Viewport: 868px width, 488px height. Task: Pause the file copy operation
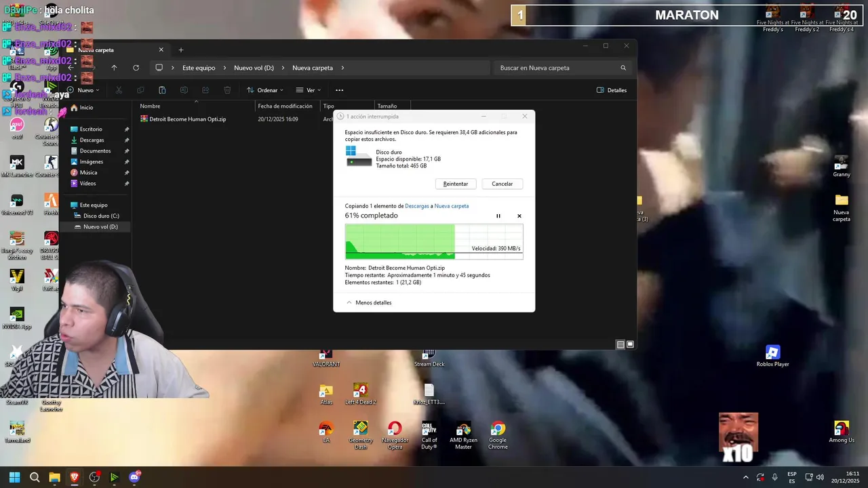click(498, 216)
